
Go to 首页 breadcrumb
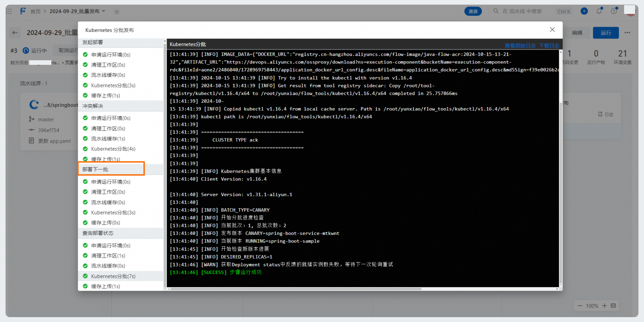[x=35, y=11]
